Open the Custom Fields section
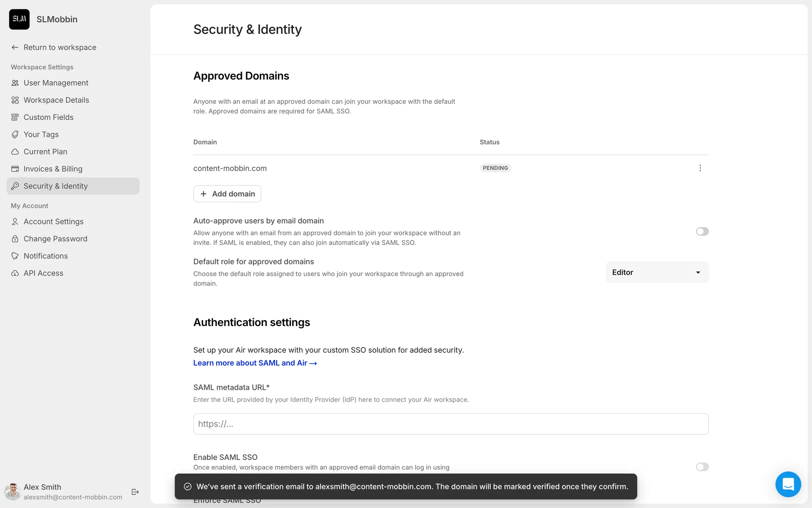This screenshot has height=508, width=812. pos(48,117)
